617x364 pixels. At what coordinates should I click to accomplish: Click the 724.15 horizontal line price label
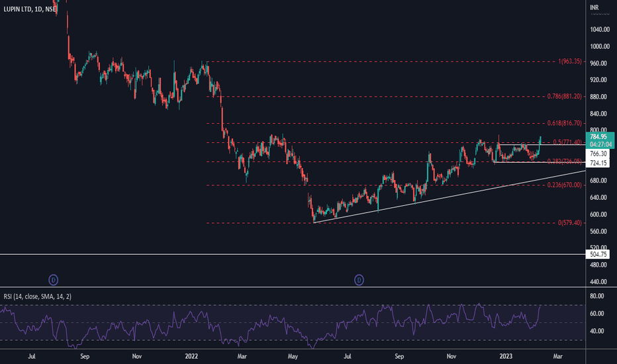(598, 163)
